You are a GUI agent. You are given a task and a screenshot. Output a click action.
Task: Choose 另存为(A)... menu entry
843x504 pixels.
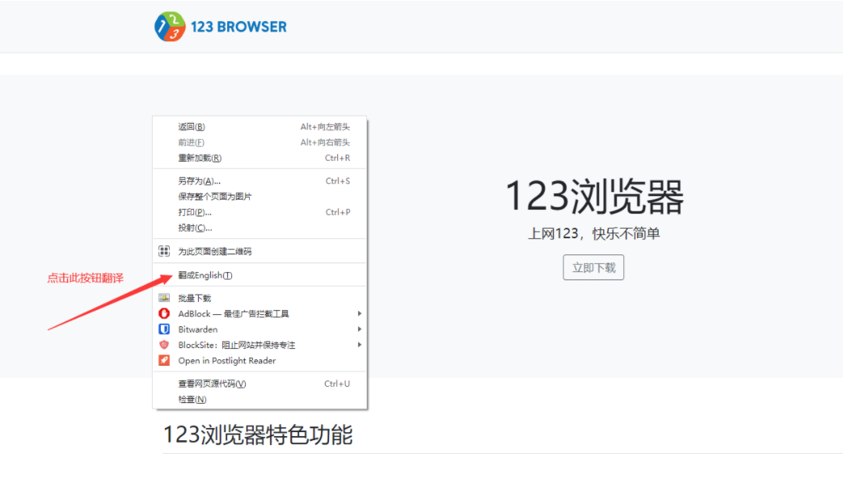point(259,181)
